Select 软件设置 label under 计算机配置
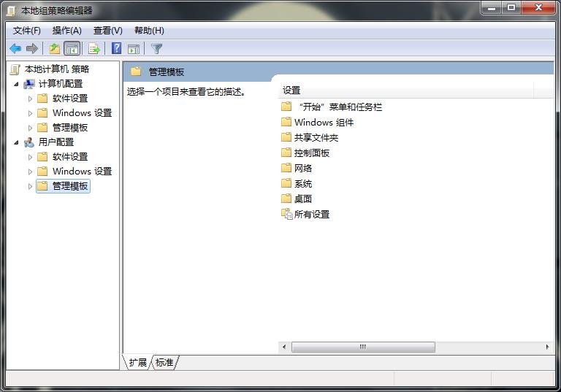561x392 pixels. click(x=70, y=99)
